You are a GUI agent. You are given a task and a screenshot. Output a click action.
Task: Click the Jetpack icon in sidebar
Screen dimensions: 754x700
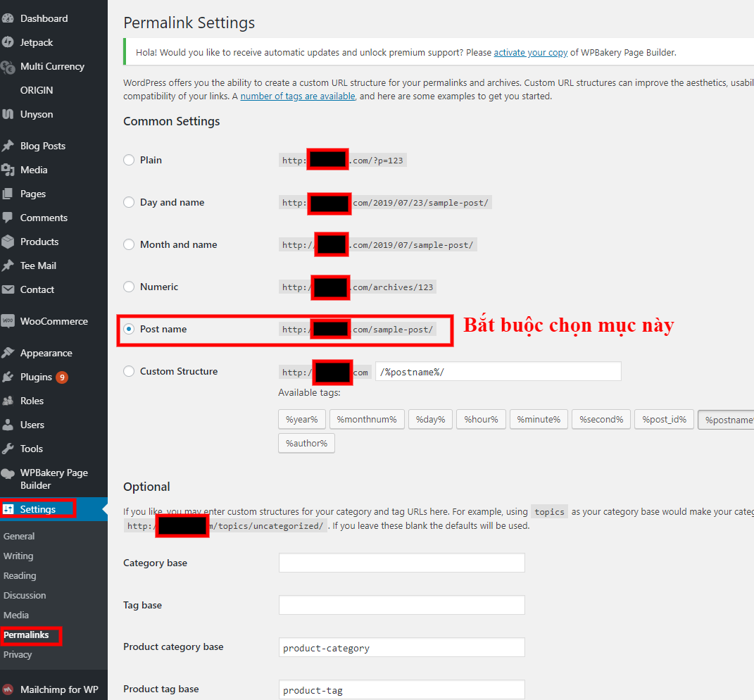pos(8,42)
